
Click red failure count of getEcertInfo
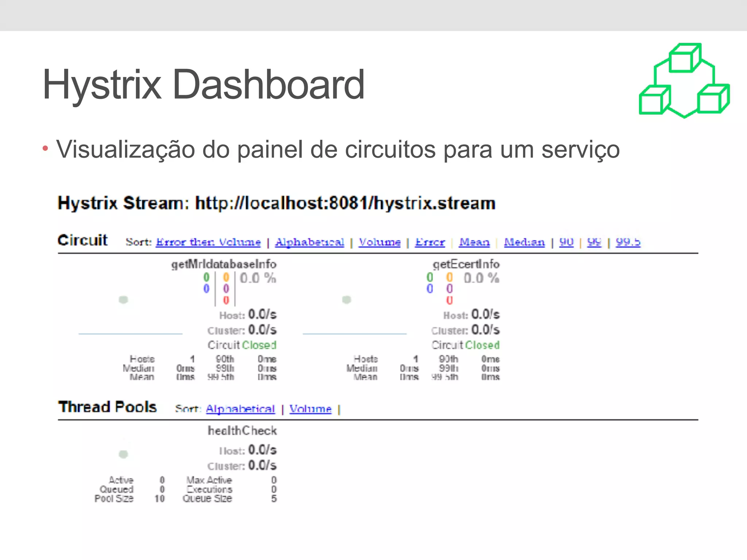click(449, 300)
